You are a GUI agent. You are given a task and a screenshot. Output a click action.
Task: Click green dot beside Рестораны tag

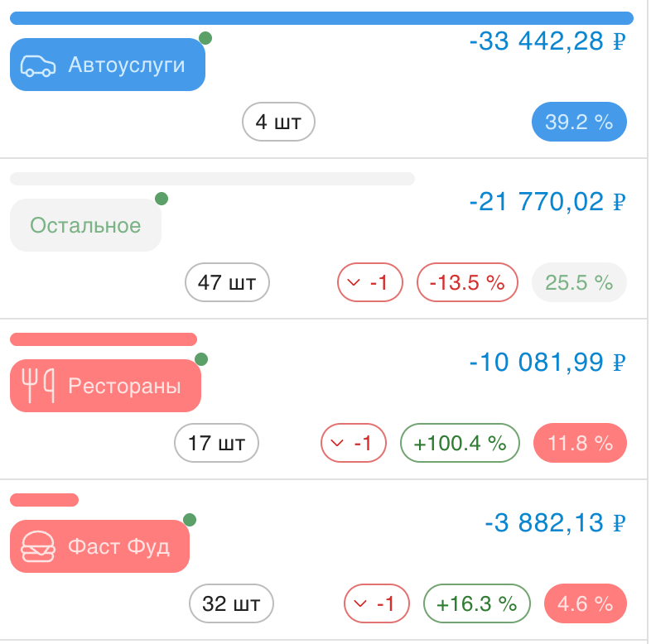[201, 359]
